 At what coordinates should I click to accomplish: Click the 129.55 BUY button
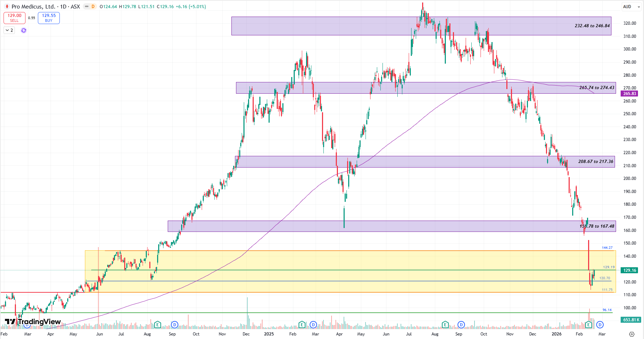(49, 18)
